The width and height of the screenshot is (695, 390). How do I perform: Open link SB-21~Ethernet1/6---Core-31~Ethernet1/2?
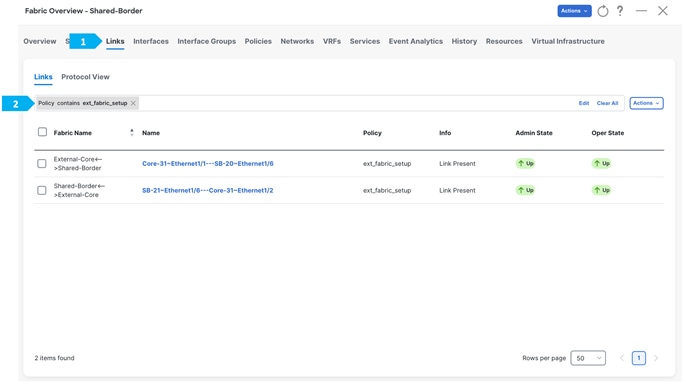click(x=207, y=190)
